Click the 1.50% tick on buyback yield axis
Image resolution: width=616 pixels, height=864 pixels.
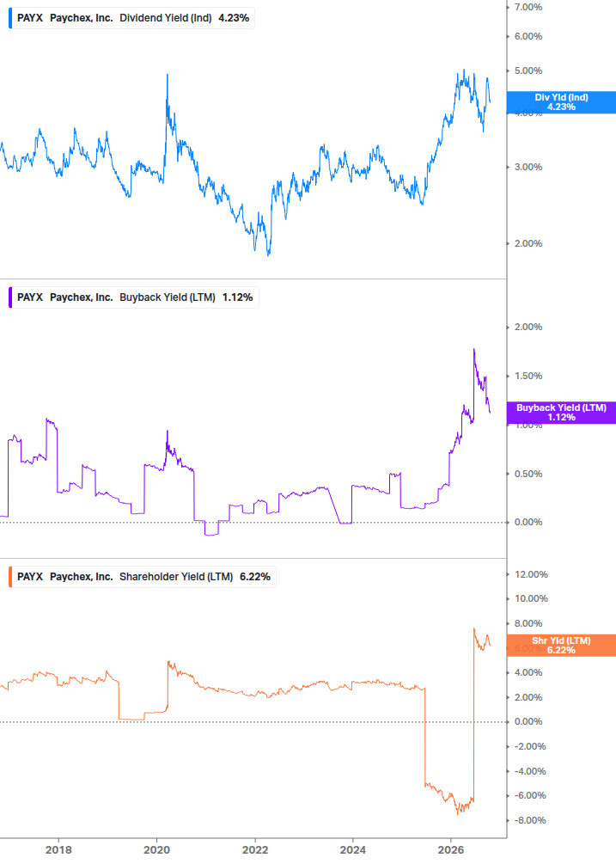[528, 376]
